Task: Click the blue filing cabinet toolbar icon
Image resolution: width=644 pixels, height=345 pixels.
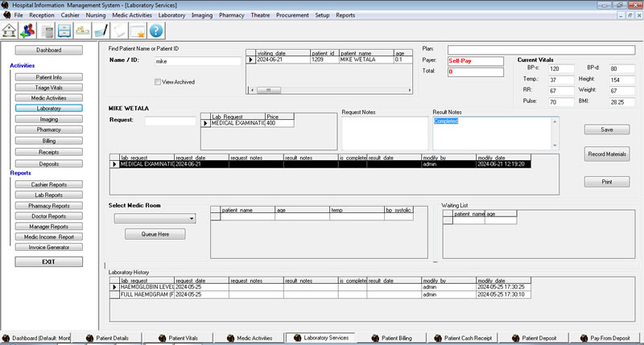Action: pos(64,31)
